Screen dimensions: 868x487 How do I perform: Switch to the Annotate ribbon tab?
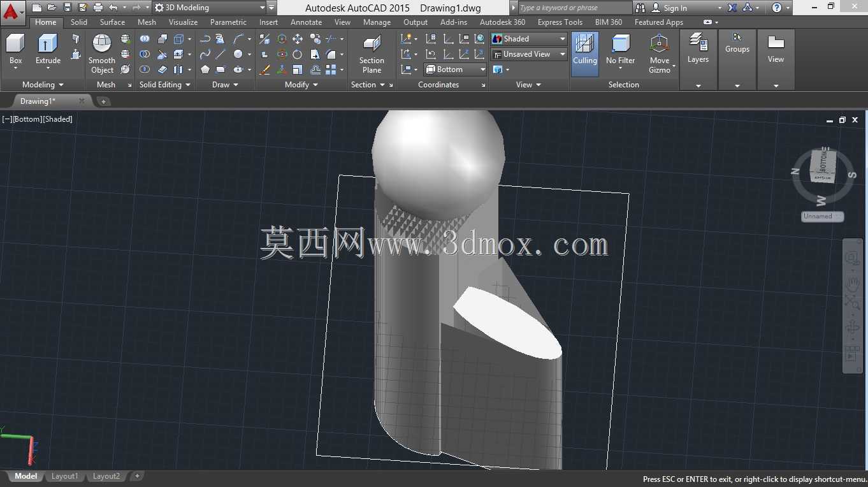point(306,22)
